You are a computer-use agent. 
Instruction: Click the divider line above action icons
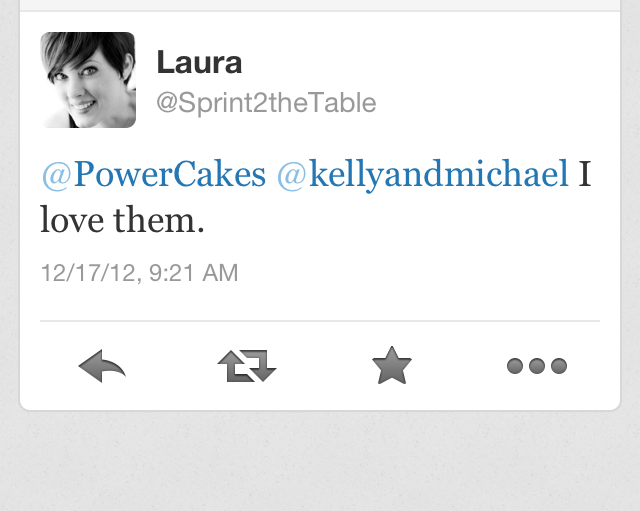pos(320,321)
